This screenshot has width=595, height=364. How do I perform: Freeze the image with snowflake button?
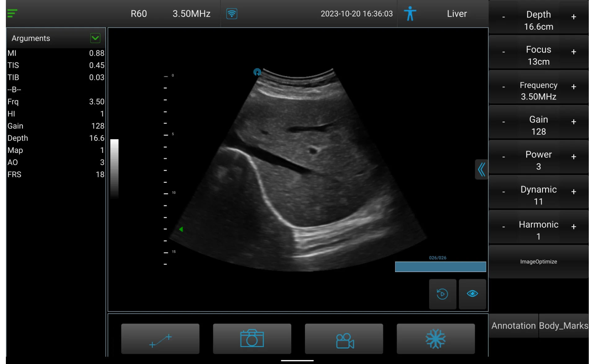[x=435, y=339]
